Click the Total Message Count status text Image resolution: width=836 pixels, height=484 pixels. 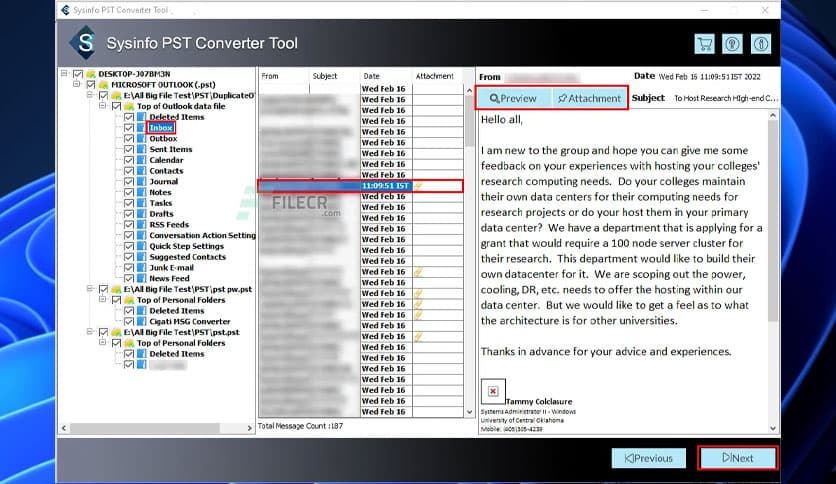(x=300, y=426)
